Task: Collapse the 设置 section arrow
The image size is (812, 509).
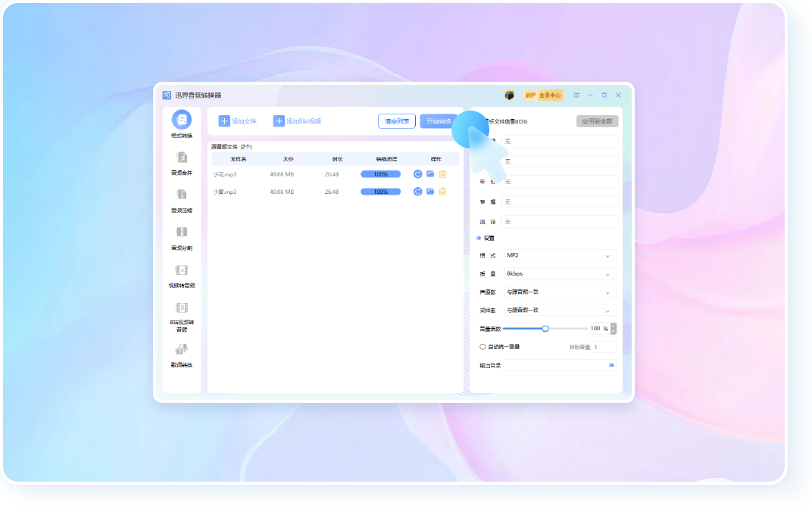Action: click(x=479, y=238)
